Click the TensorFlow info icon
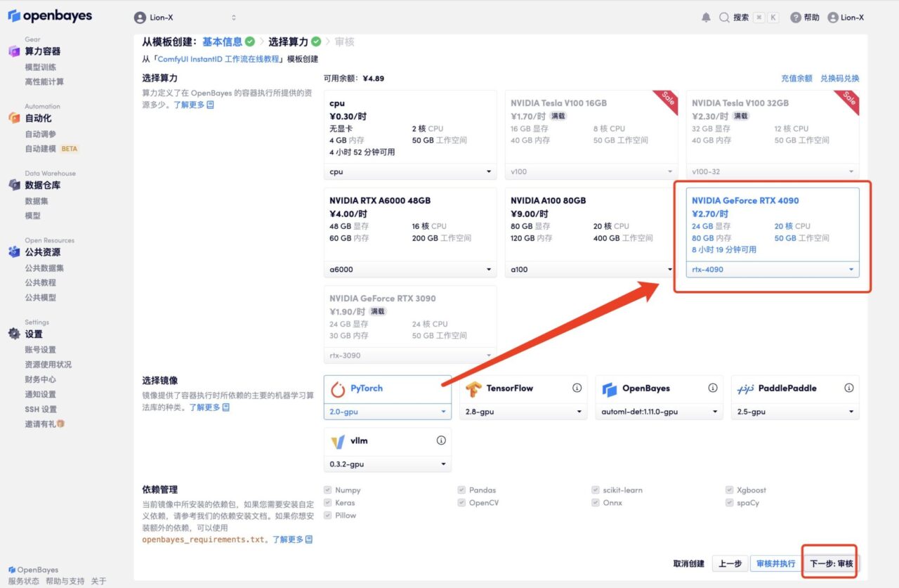The width and height of the screenshot is (899, 588). tap(577, 388)
